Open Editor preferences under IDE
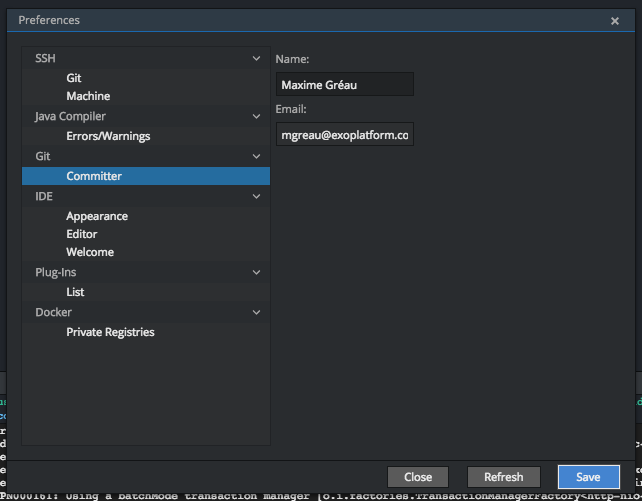 pyautogui.click(x=146, y=234)
